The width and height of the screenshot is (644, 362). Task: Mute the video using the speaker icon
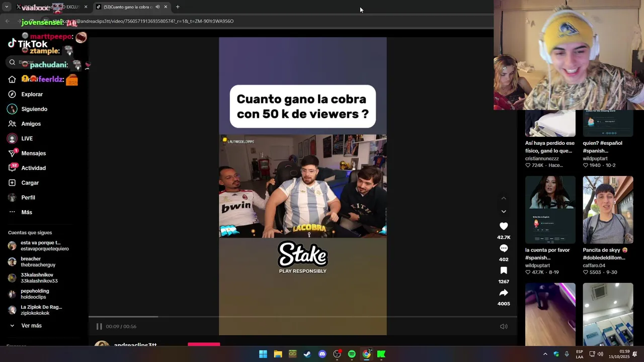[504, 326]
